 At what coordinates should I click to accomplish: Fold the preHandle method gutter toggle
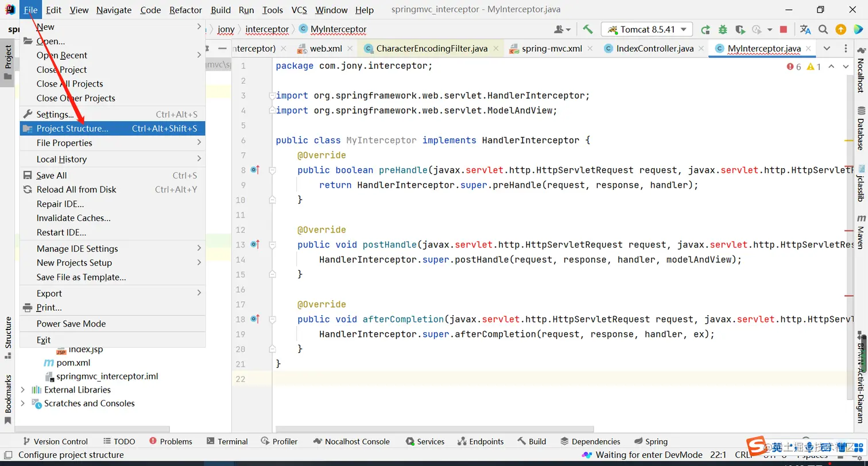273,170
